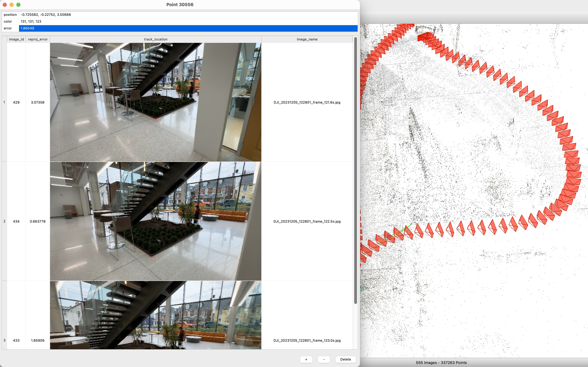Select row 1 header in track table
The width and height of the screenshot is (588, 367).
click(4, 102)
